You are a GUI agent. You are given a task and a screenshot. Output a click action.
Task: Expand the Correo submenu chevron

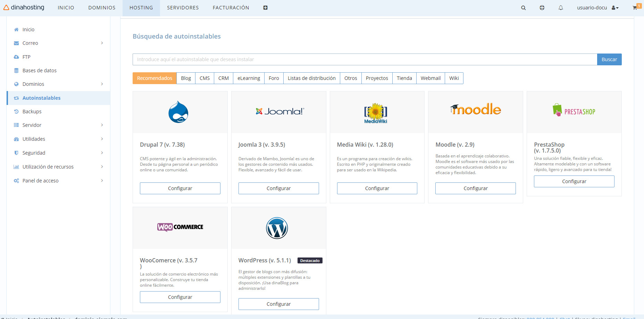(x=102, y=43)
